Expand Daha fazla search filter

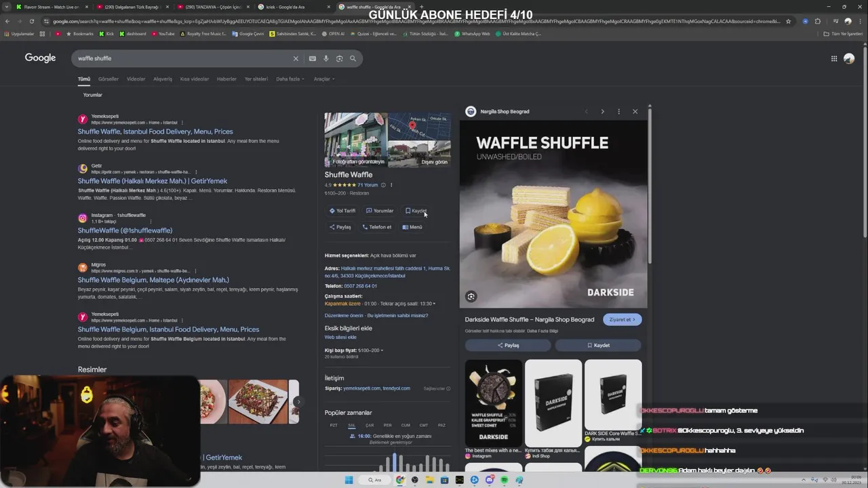[x=290, y=79]
